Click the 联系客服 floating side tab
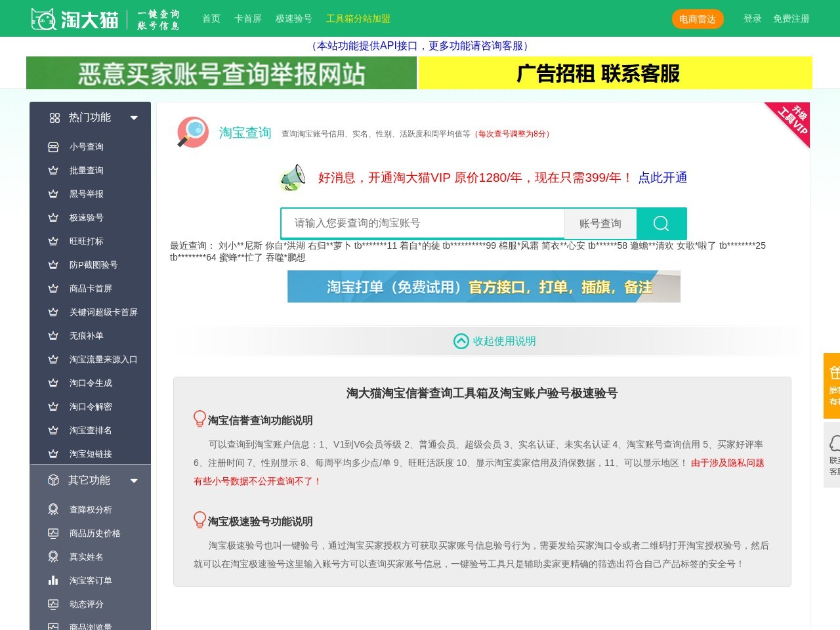Screen dimensions: 840x630 [x=832, y=455]
